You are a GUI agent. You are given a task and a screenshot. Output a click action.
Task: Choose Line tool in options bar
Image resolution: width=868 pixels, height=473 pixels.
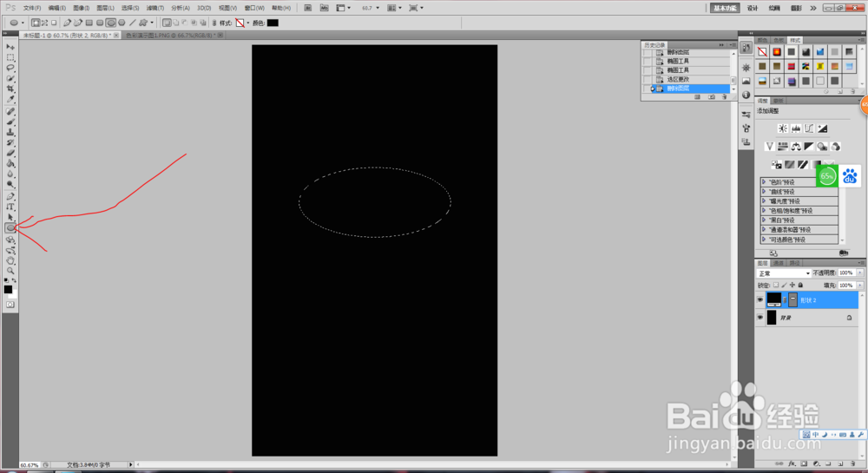coord(132,23)
